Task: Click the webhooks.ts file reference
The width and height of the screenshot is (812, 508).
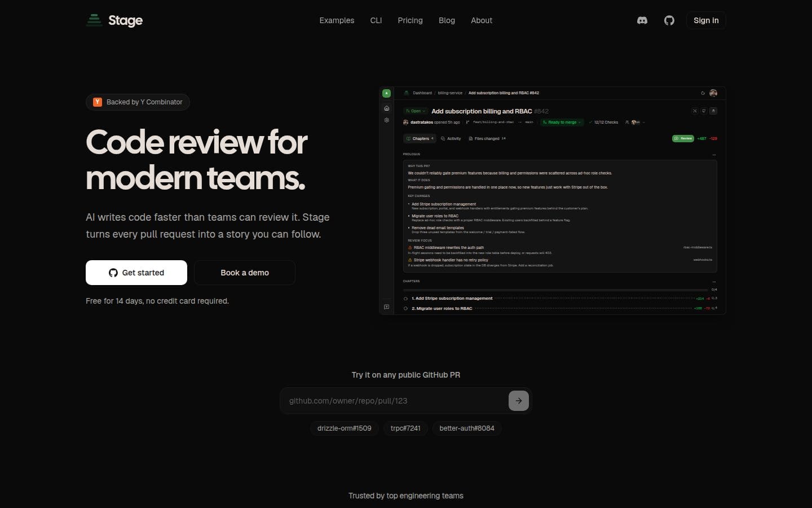Action: coord(703,260)
